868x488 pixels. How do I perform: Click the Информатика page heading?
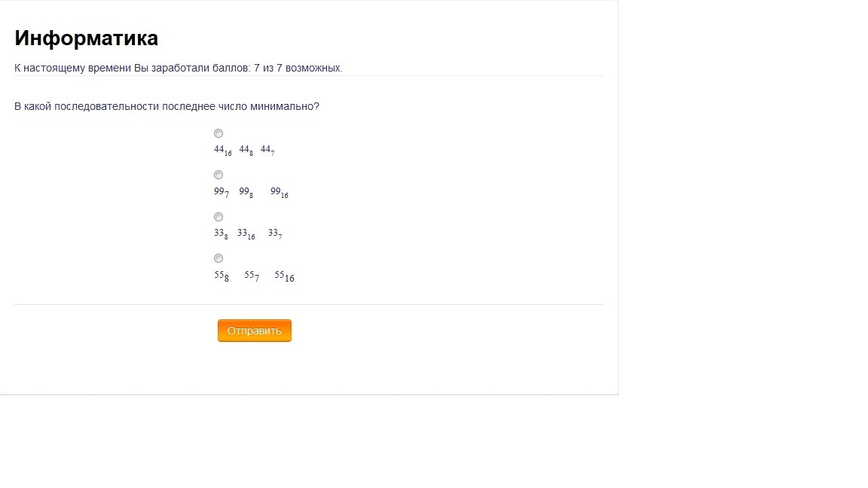tap(87, 38)
